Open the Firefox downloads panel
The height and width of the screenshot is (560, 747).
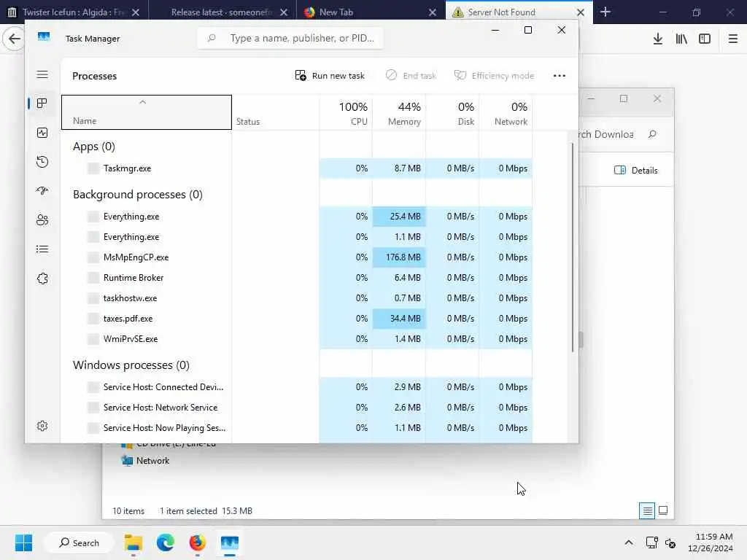click(658, 39)
